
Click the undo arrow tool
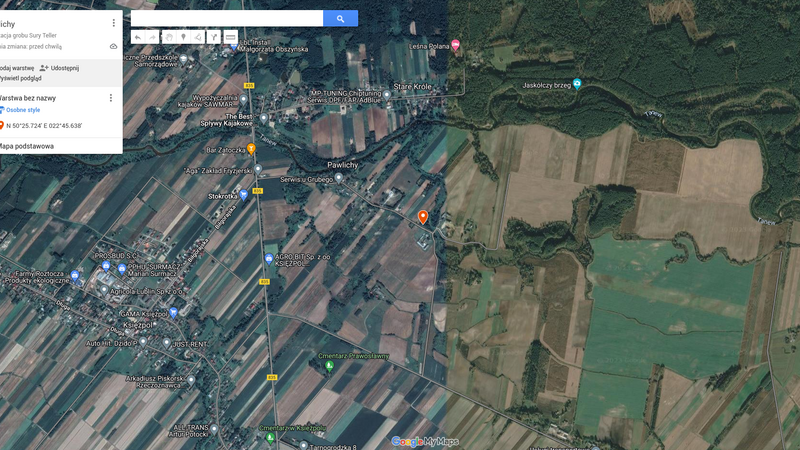[138, 37]
